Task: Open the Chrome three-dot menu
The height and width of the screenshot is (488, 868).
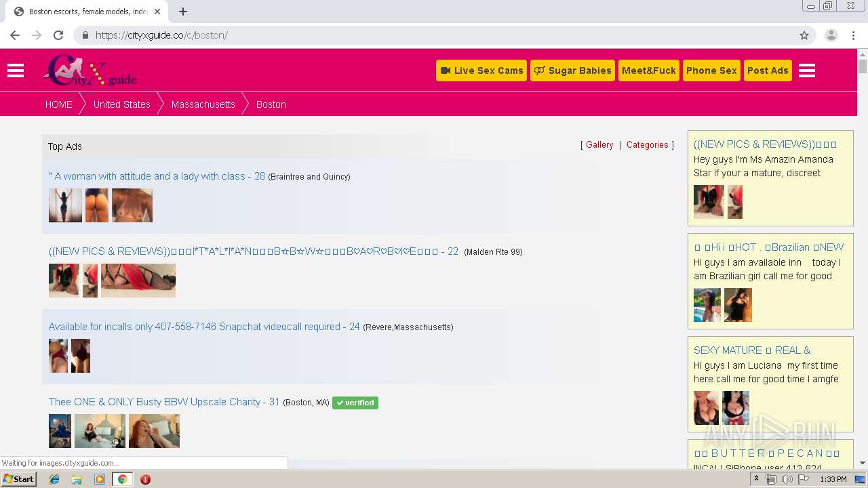Action: tap(853, 35)
